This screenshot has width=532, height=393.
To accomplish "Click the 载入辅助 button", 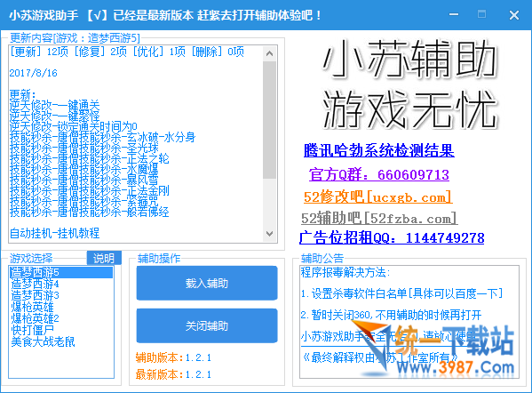I will click(207, 283).
